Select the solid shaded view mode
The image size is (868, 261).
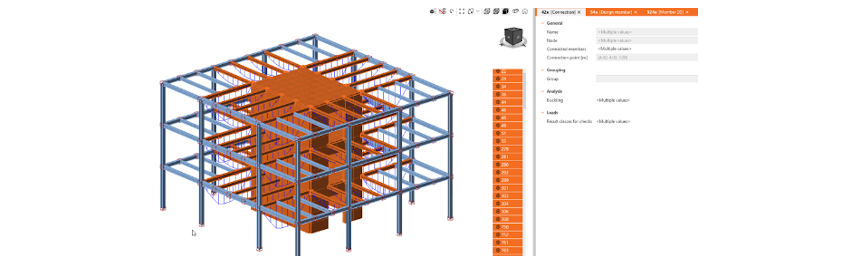[506, 12]
